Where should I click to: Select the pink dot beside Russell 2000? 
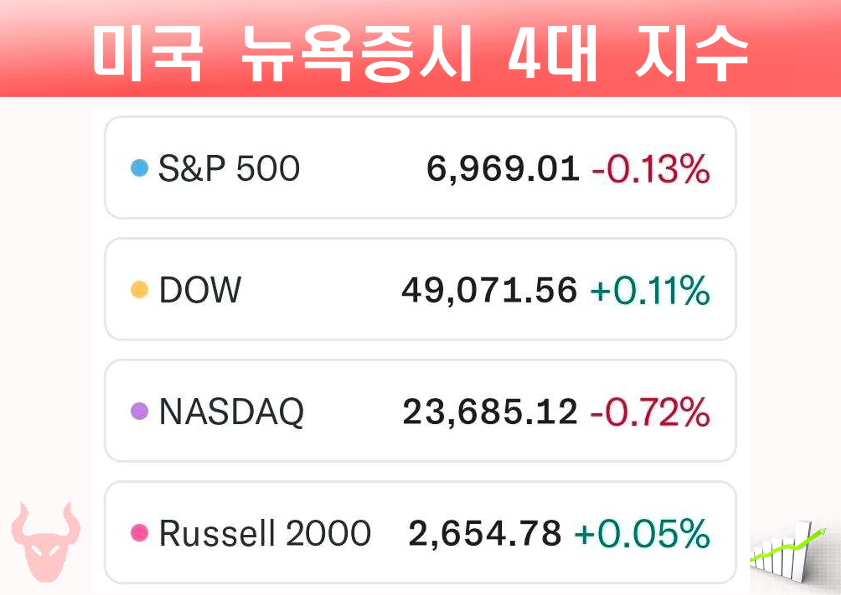pos(140,533)
